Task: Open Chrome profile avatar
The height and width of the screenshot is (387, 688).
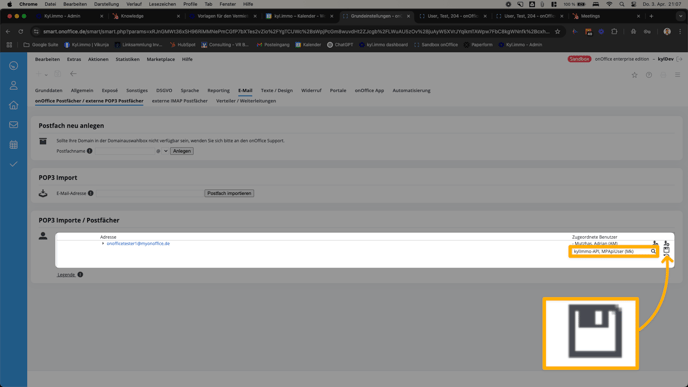Action: [x=667, y=32]
